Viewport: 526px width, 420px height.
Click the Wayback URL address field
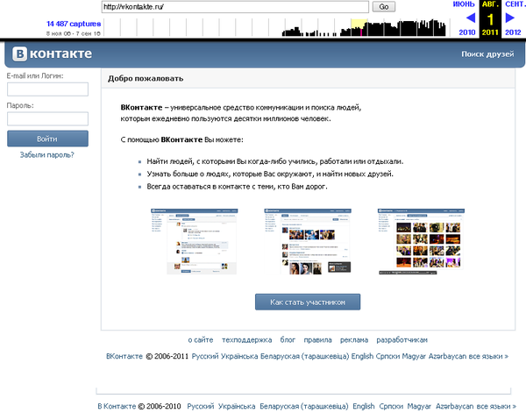pos(235,7)
